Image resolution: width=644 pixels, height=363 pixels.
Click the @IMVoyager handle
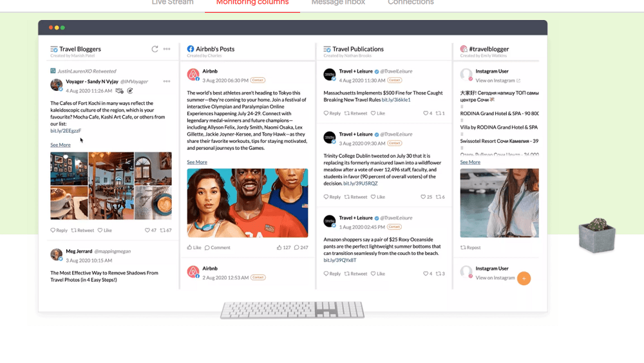pos(135,81)
